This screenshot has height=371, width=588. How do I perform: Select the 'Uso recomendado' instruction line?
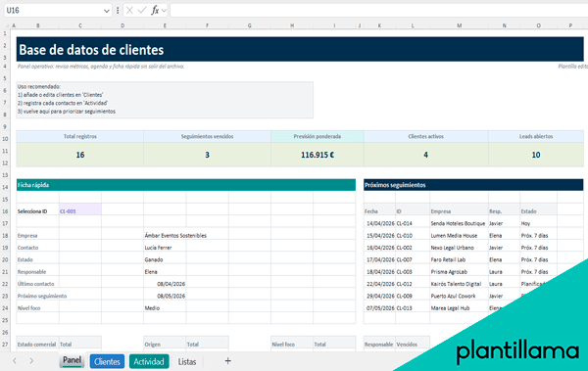coord(39,86)
